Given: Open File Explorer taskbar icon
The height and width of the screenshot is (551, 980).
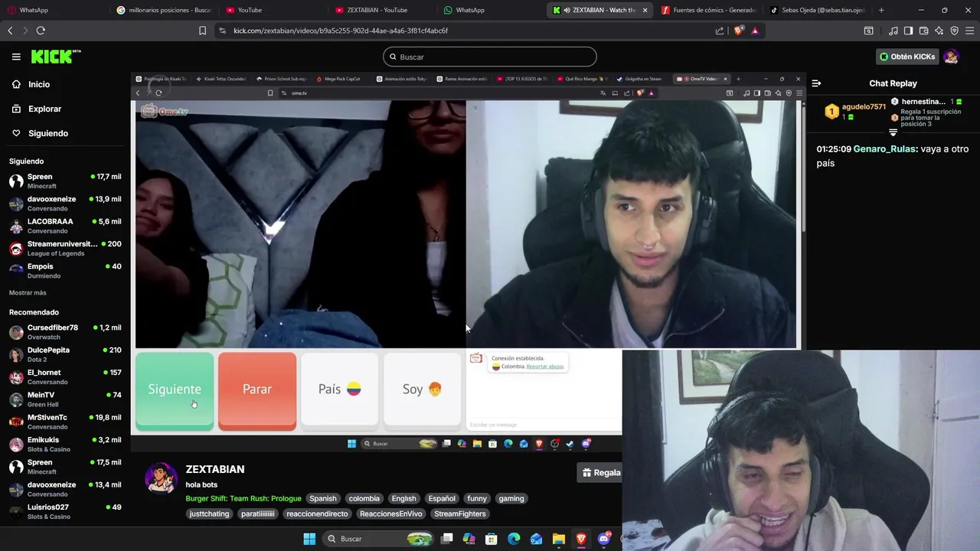Looking at the screenshot, I should click(x=559, y=539).
